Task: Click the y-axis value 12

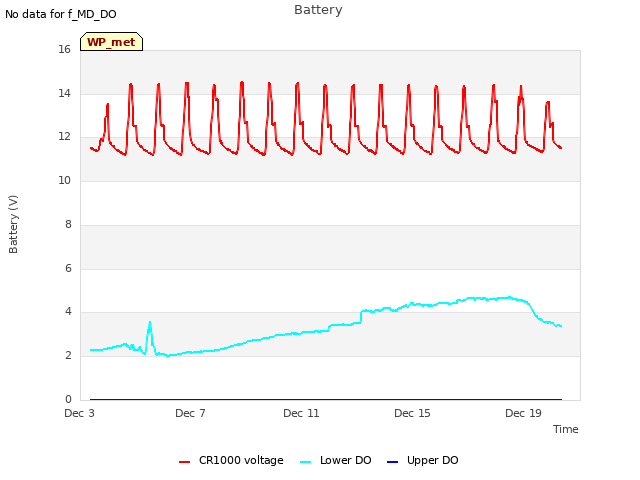Action: (x=64, y=137)
